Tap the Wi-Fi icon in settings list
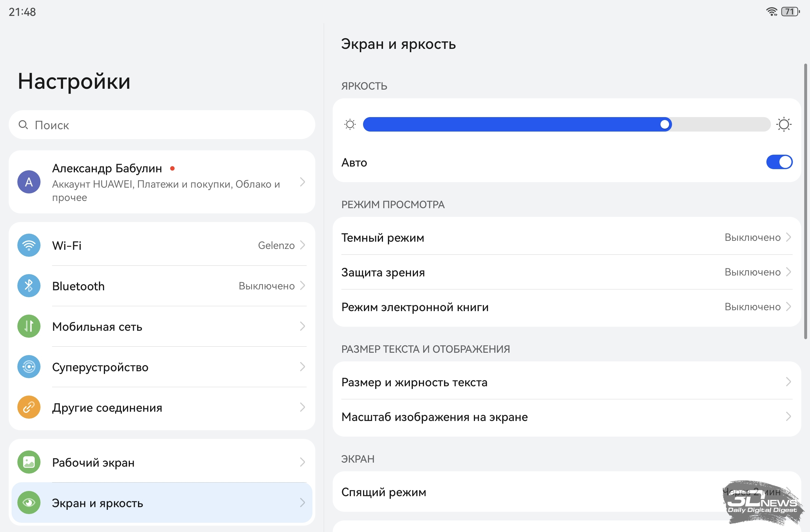This screenshot has height=532, width=810. pos(29,245)
